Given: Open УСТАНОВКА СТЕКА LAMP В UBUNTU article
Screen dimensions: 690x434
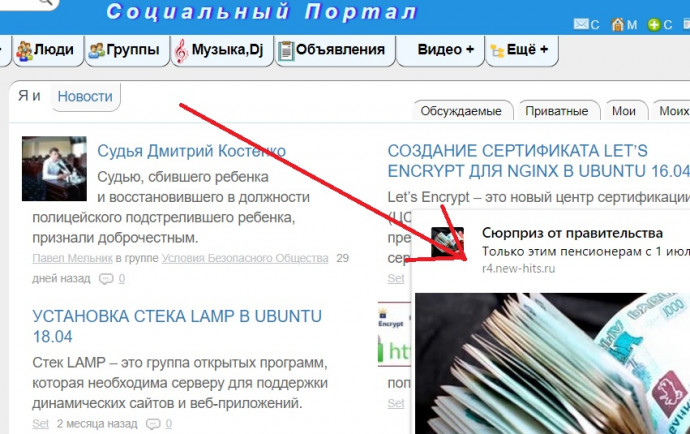Looking at the screenshot, I should (177, 326).
